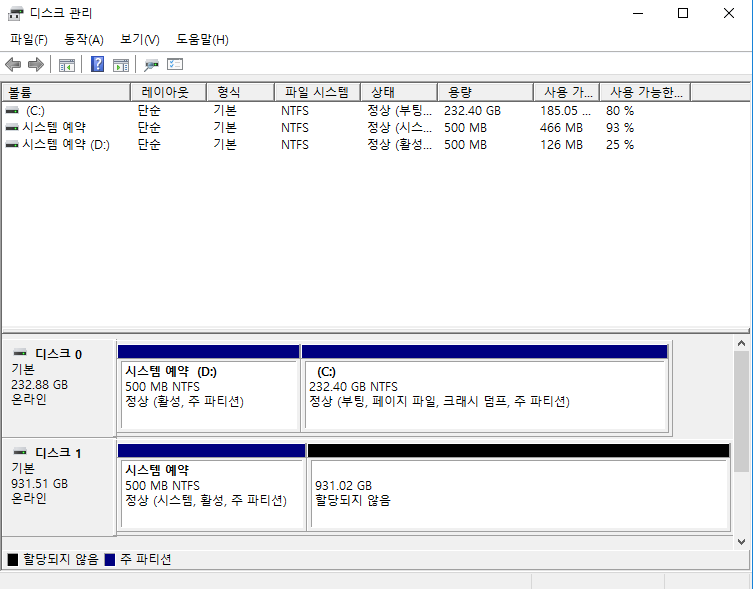Maximize the 디스크 관리 window
The image size is (753, 589).
[x=683, y=13]
